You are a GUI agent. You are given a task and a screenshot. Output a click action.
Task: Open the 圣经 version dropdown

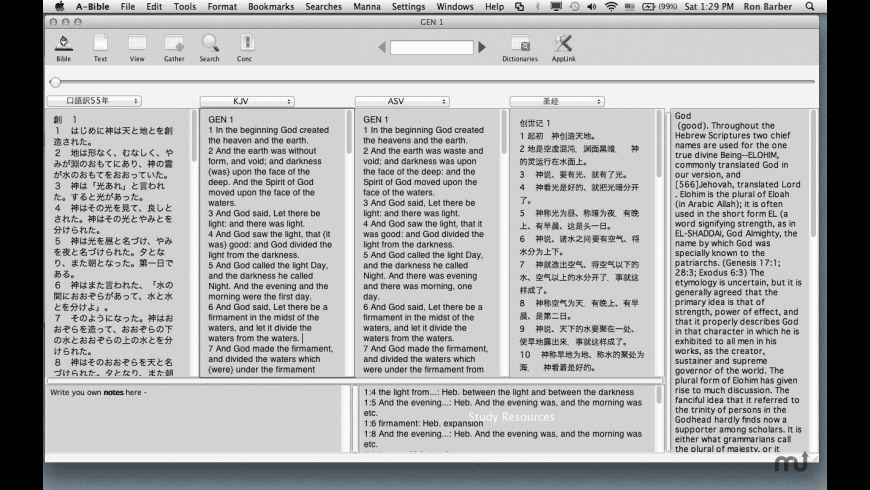[x=557, y=101]
